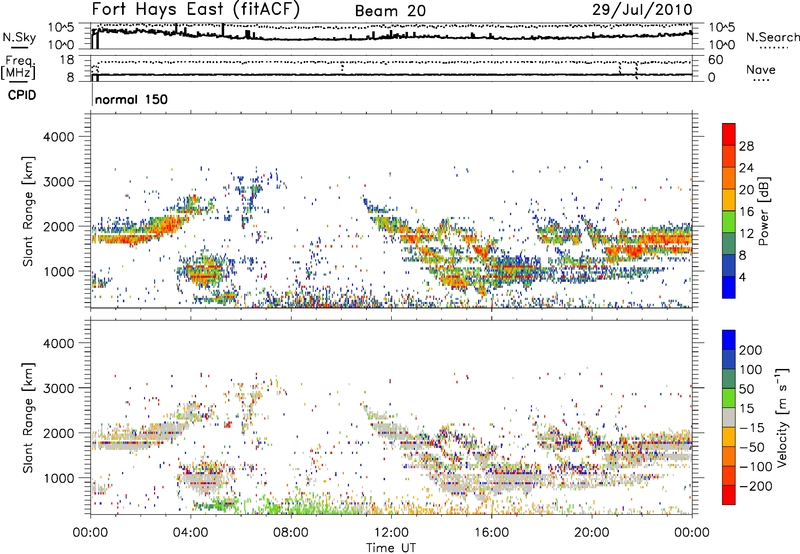The height and width of the screenshot is (554, 800).
Task: Click the '20:00' time axis tick
Action: [592, 533]
